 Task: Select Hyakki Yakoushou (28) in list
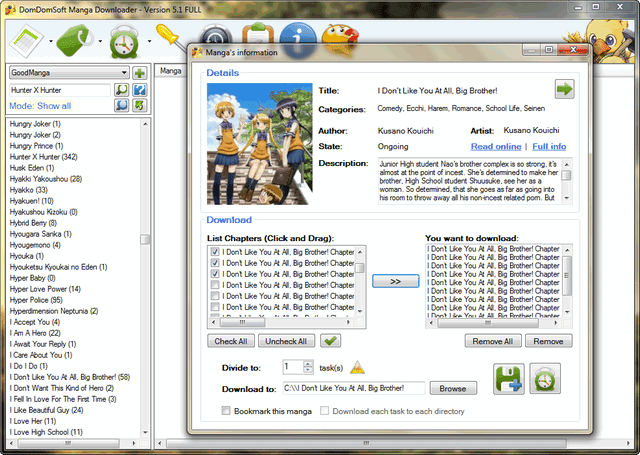[46, 179]
